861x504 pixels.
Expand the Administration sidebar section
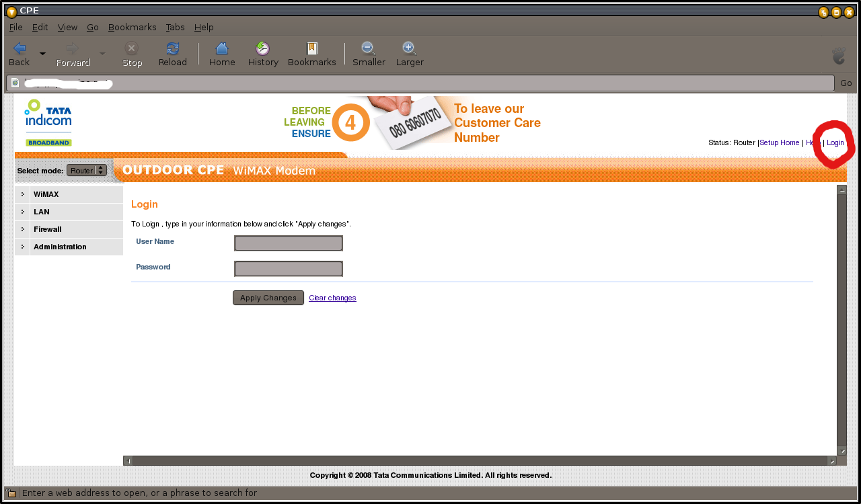[69, 247]
